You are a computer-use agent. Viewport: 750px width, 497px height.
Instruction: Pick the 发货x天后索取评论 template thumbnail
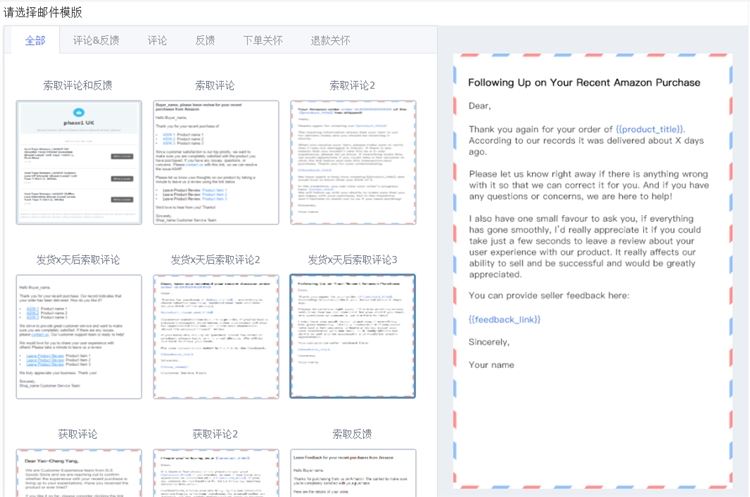[x=79, y=336]
